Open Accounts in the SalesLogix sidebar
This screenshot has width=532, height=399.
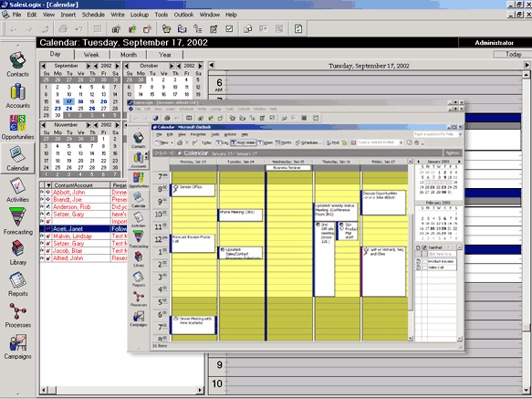point(17,96)
